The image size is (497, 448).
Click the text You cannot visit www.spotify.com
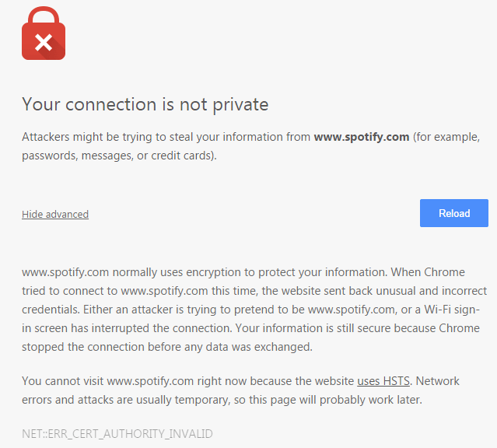coord(107,381)
